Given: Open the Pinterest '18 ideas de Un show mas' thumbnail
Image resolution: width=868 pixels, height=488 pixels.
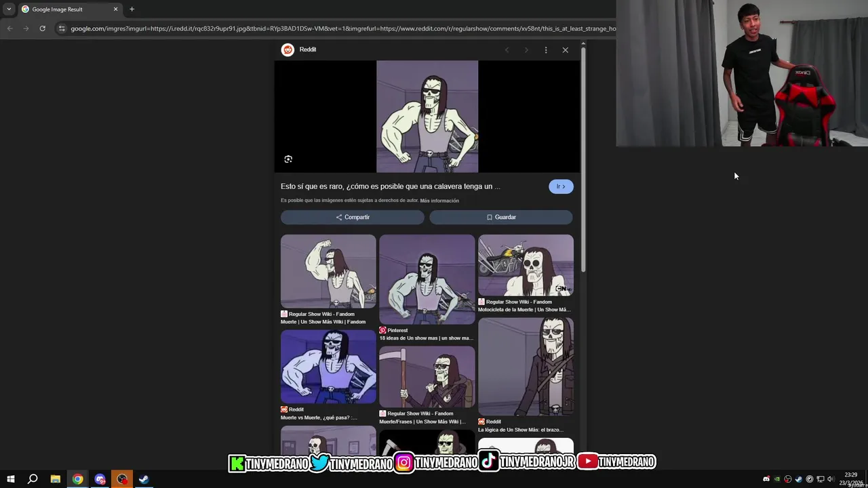Looking at the screenshot, I should pyautogui.click(x=427, y=279).
